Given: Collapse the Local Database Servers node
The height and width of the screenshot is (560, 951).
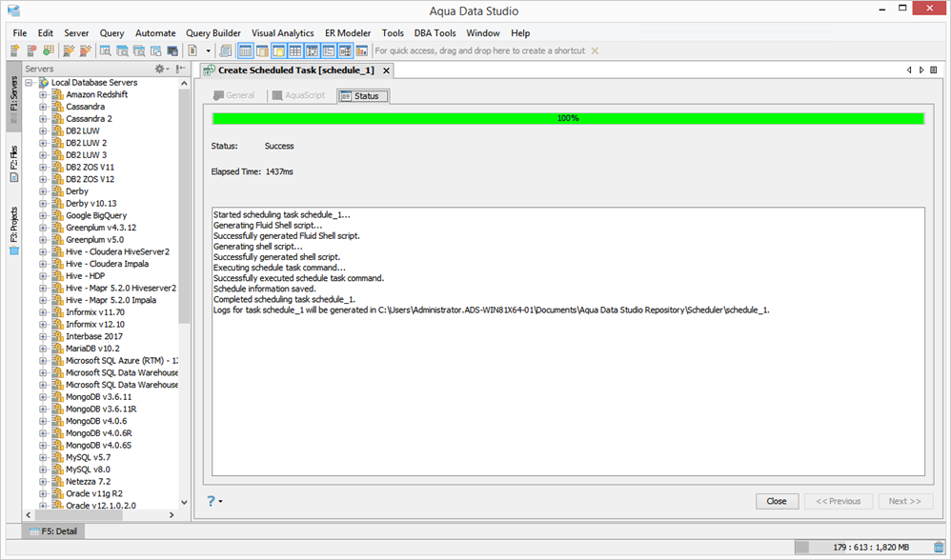Looking at the screenshot, I should click(x=29, y=83).
